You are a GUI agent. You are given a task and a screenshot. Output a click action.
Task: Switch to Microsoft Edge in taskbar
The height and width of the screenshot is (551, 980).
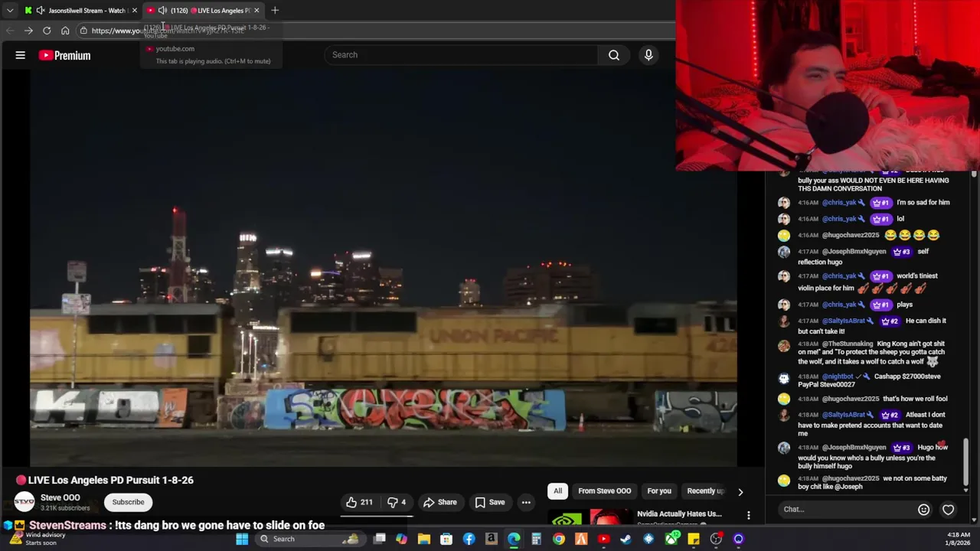coord(514,539)
